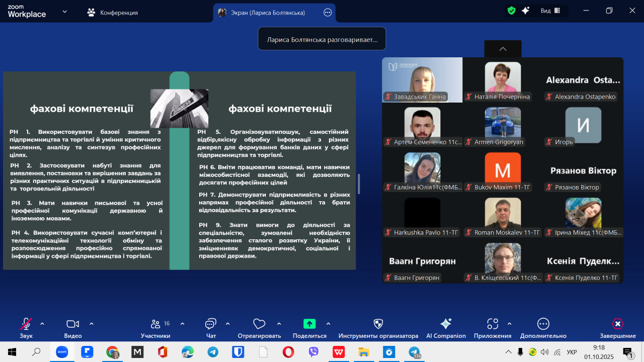The height and width of the screenshot is (362, 644).
Task: Unmute the microphone audio button
Action: [26, 324]
